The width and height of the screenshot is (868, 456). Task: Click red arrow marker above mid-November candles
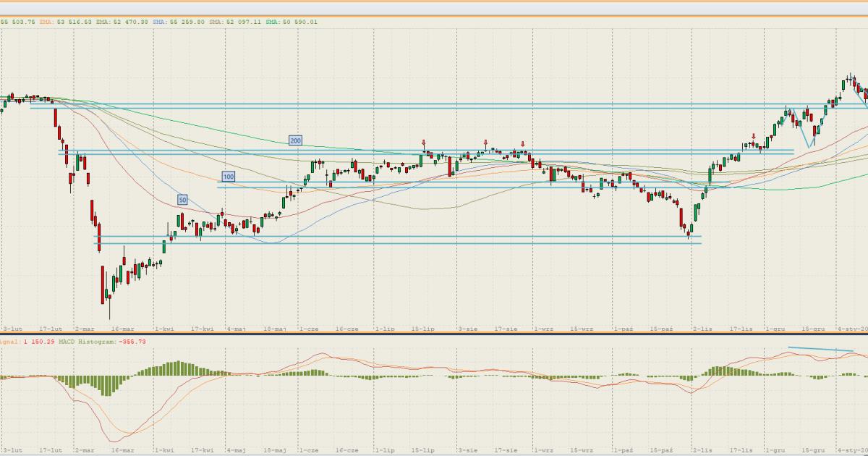753,136
